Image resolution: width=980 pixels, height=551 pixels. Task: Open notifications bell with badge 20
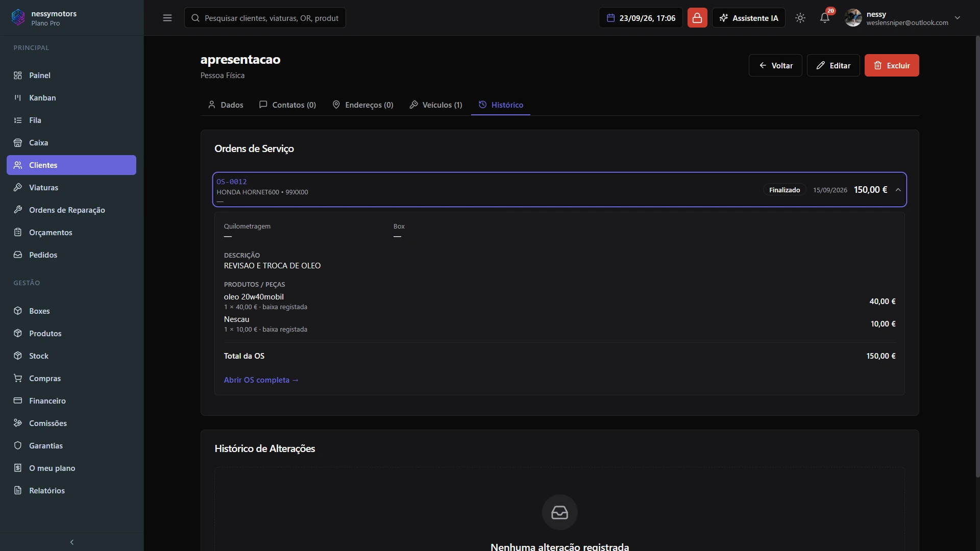(x=825, y=18)
